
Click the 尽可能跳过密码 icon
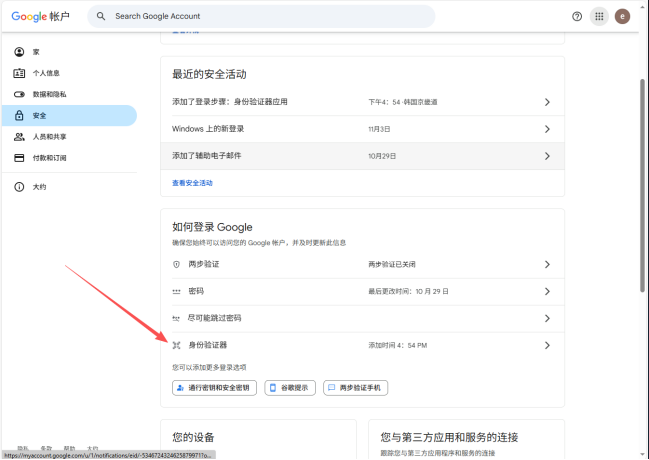[x=176, y=318]
